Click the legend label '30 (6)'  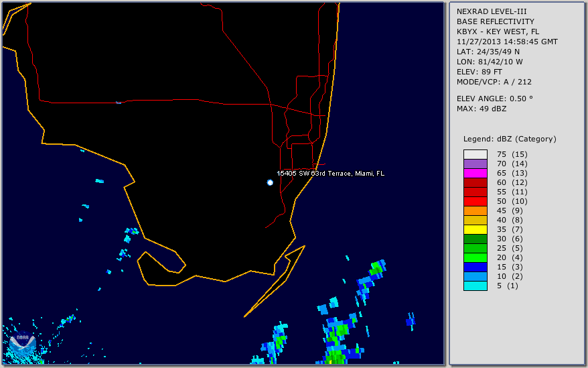click(x=510, y=239)
